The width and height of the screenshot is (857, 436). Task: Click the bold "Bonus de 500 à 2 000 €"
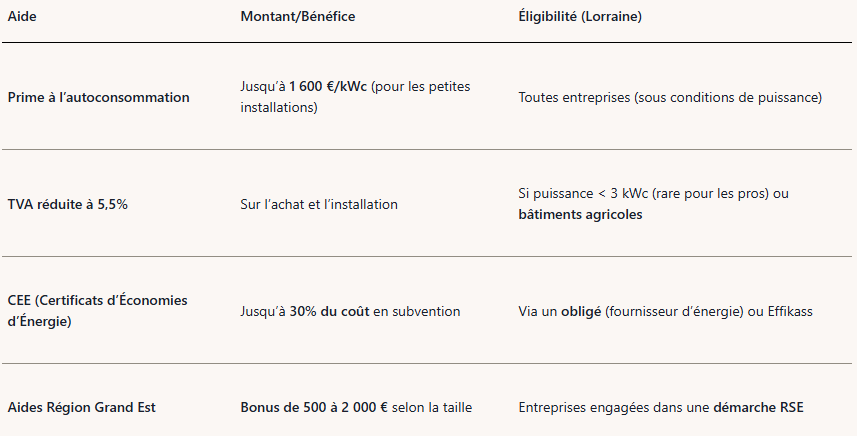coord(314,407)
